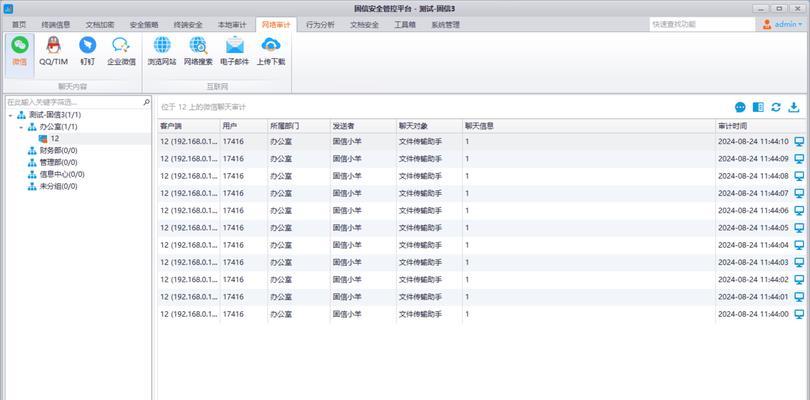Click the monitor icon in the 11:44:10 row

coord(799,142)
